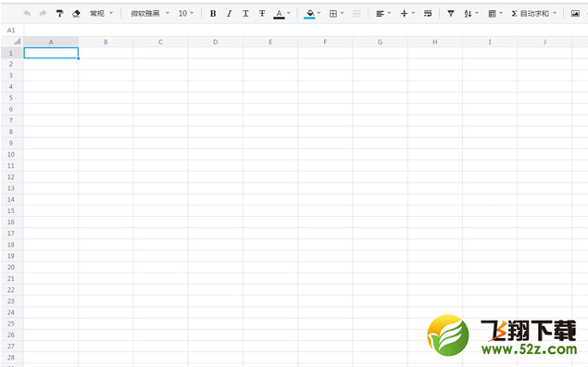Viewport: 588px width, 367px height.
Task: Open the font name dropdown 微软雅黑
Action: [x=150, y=14]
